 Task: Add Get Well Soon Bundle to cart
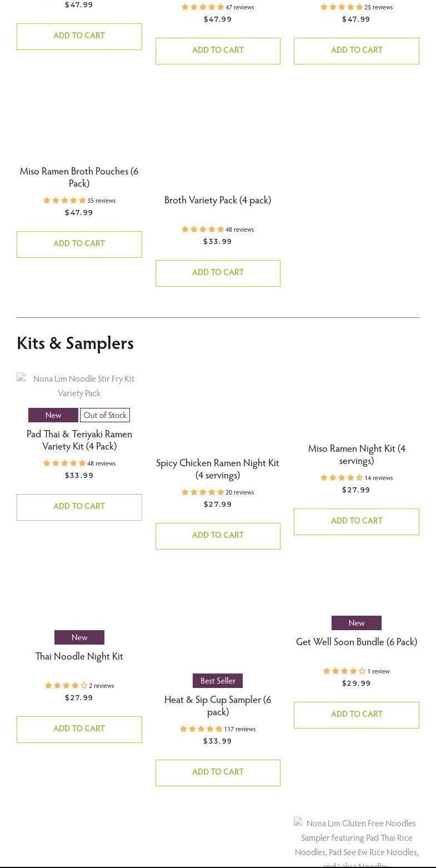click(356, 715)
